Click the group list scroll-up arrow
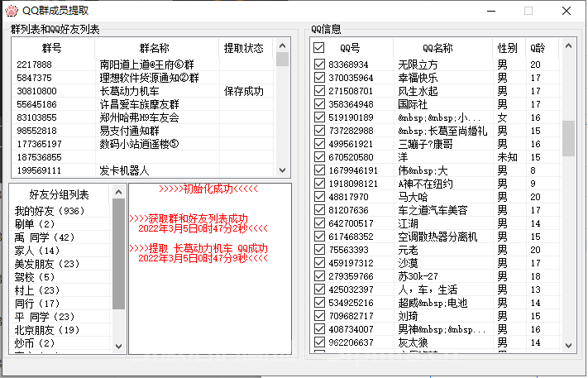 pyautogui.click(x=283, y=45)
